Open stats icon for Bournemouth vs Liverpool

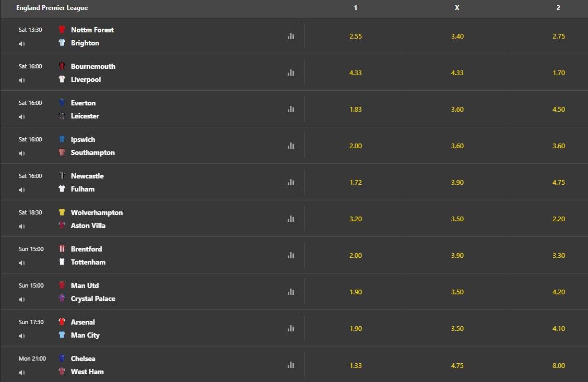(x=291, y=73)
